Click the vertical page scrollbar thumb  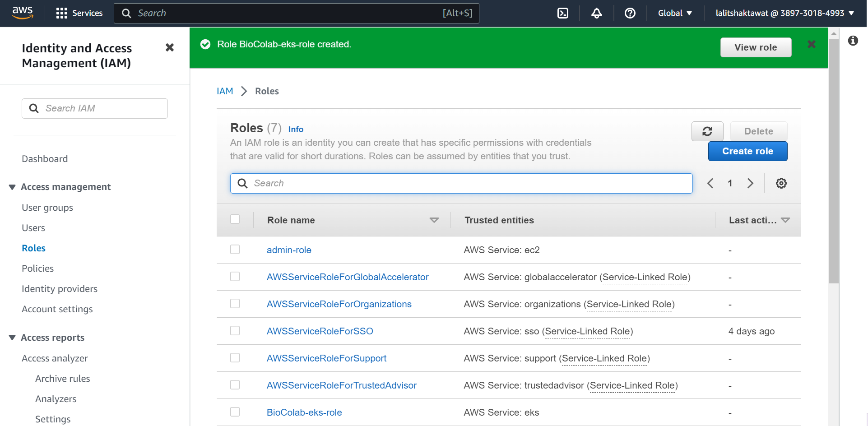834,160
